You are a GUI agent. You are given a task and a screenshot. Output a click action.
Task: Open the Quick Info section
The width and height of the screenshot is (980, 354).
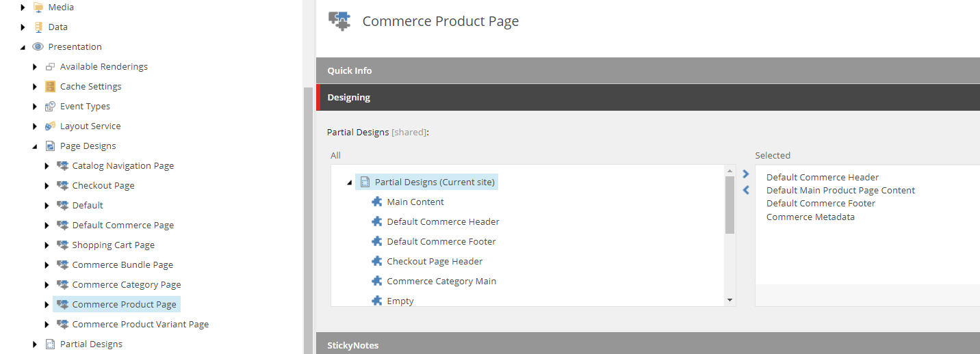tap(648, 70)
